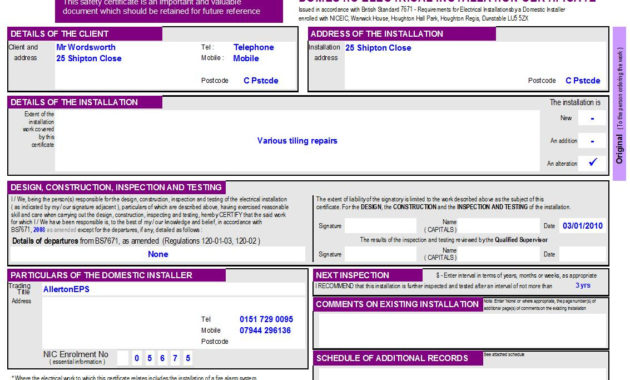Click the empty Qualified Supervisor Date field
The height and width of the screenshot is (380, 630).
pos(582,254)
